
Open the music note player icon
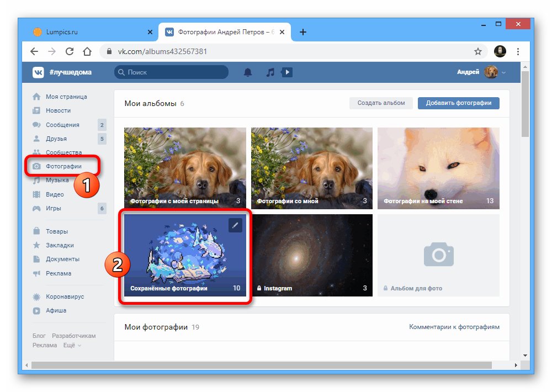tap(269, 72)
